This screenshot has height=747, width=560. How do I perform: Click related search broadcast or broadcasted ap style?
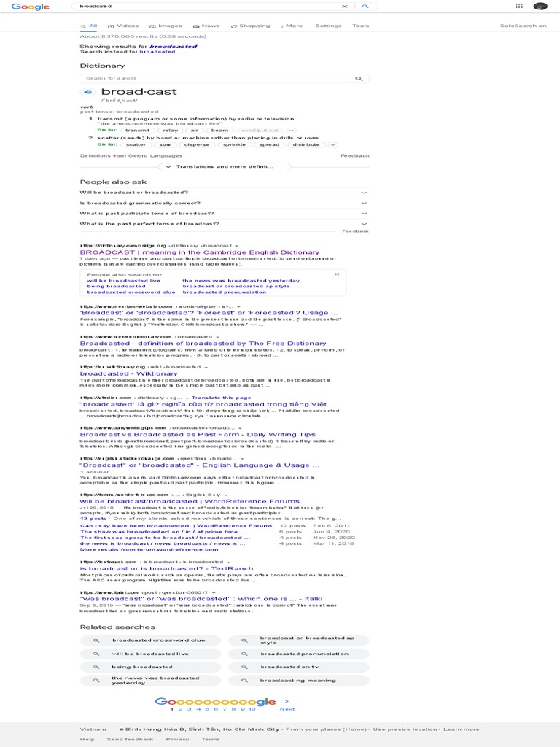click(x=298, y=640)
